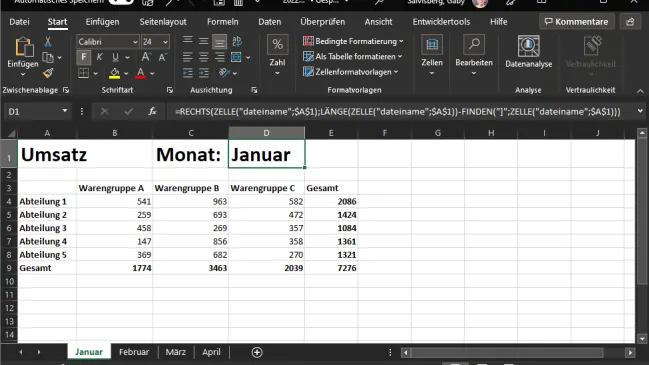Click the formula bar text
The image size is (649, 365).
point(397,111)
